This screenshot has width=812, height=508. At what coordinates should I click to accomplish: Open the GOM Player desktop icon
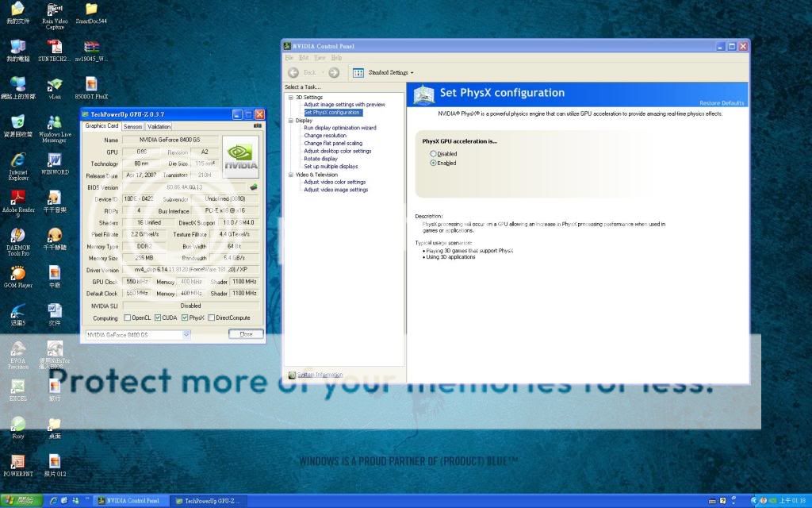17,274
